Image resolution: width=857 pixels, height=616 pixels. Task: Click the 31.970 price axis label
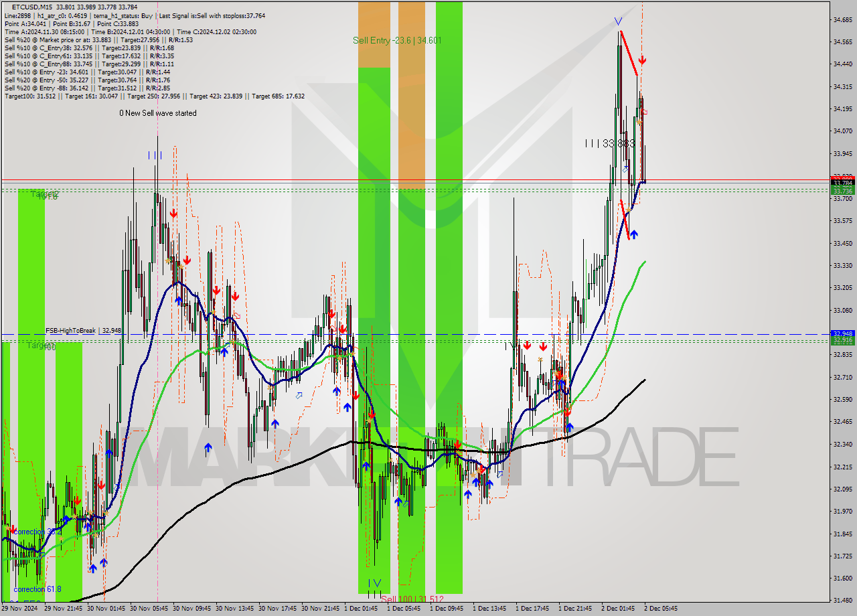tap(844, 511)
